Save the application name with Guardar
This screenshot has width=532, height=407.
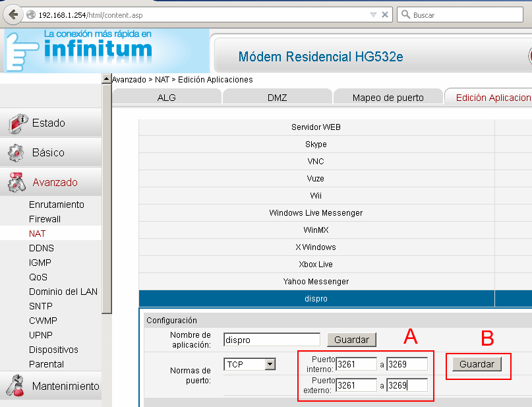[x=351, y=340]
